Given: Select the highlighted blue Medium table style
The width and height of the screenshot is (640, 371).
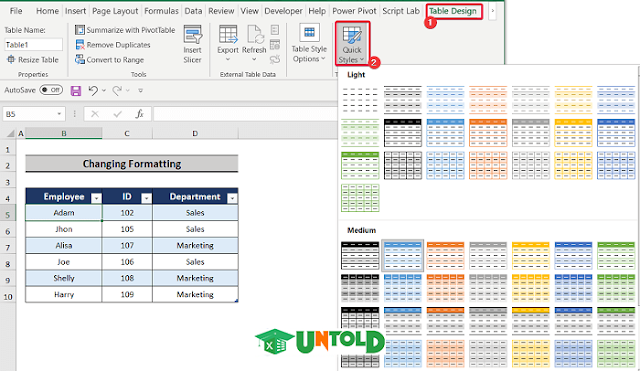Looking at the screenshot, I should pyautogui.click(x=403, y=255).
